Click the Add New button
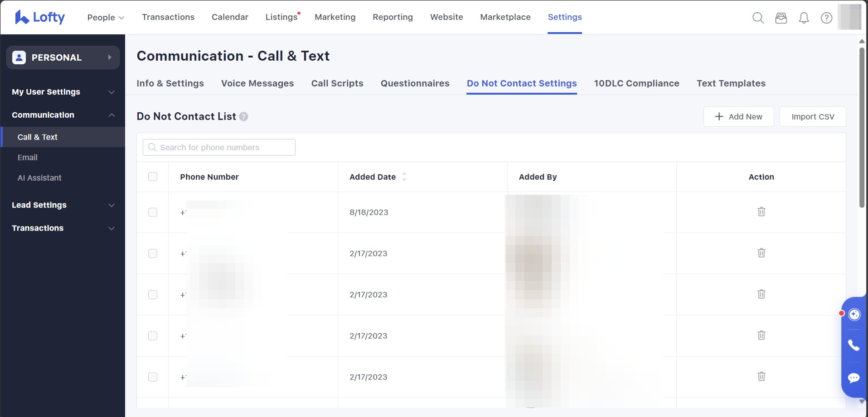Screen dimensions: 868x417 738,117
